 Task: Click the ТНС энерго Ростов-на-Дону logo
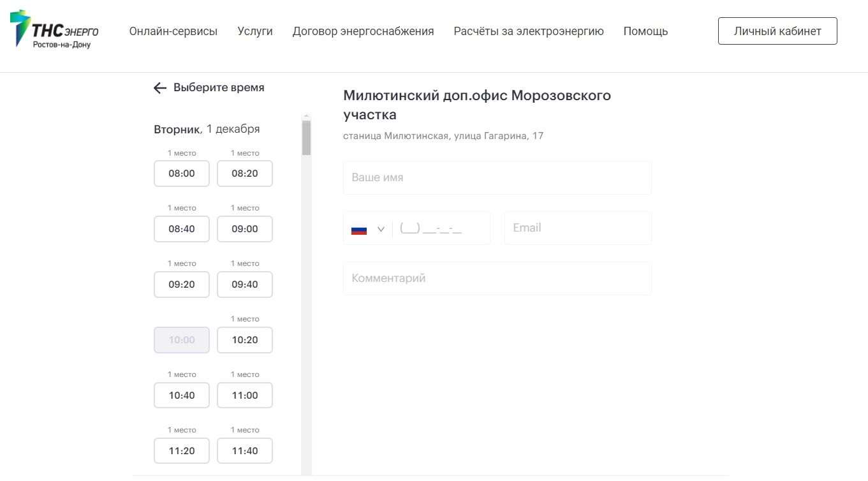click(54, 30)
